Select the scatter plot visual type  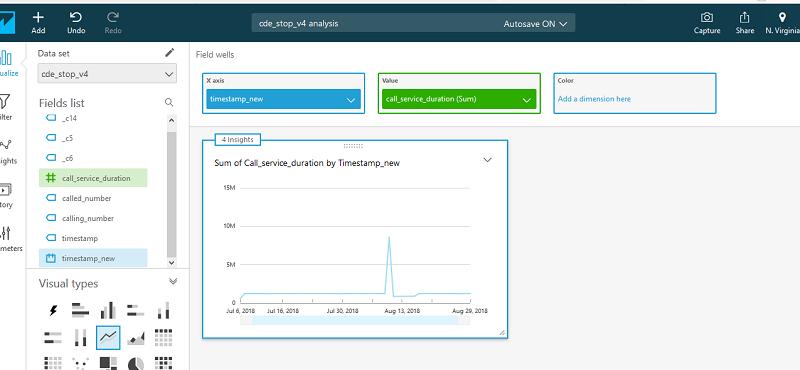(81, 363)
